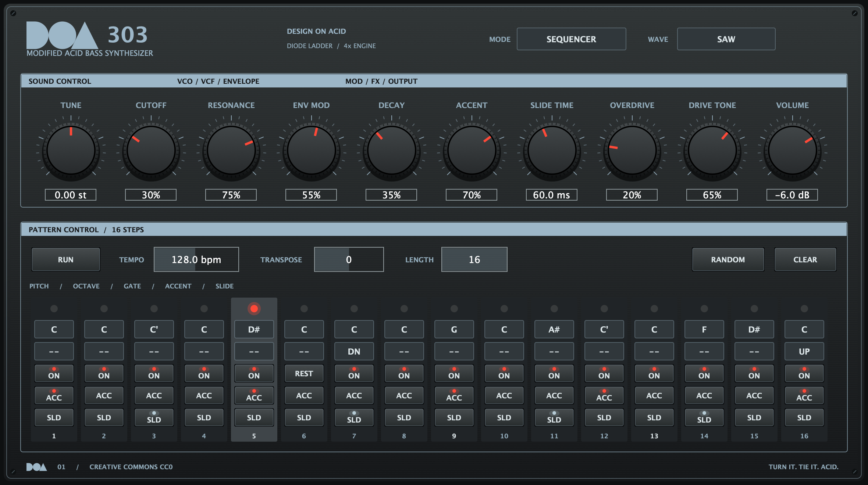Click the Volume knob

coord(793,150)
